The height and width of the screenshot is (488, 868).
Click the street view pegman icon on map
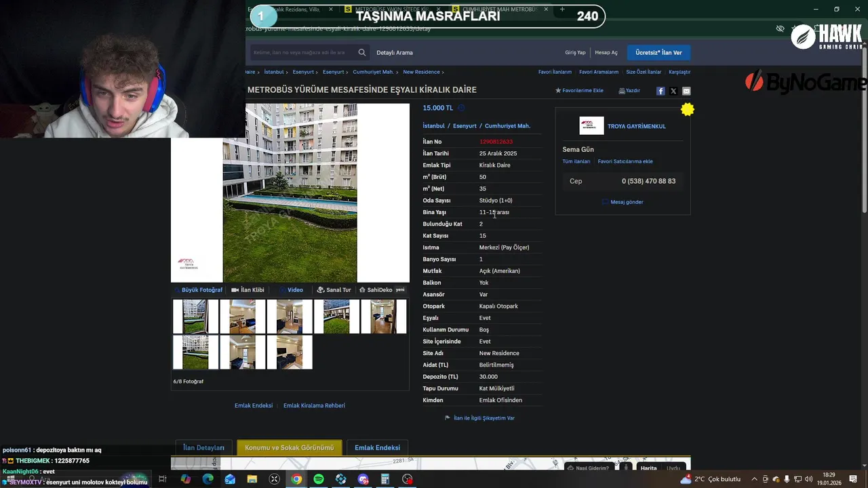(x=627, y=468)
